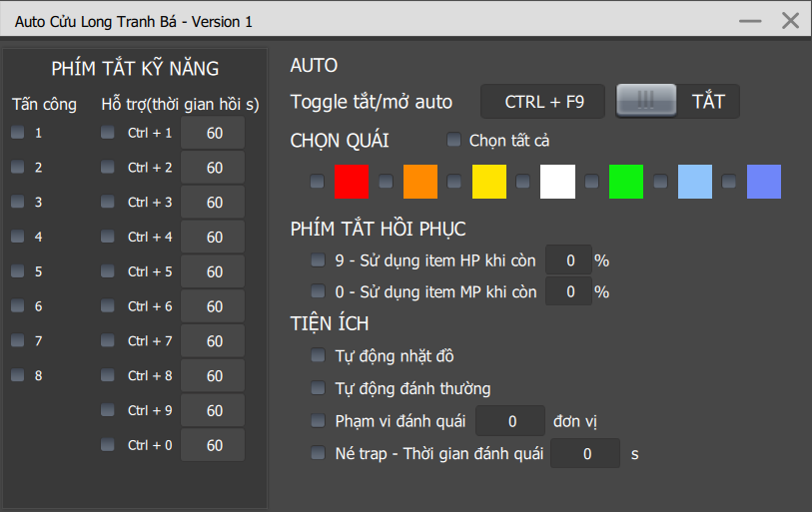812x512 pixels.
Task: Toggle the auto on/off switch
Action: [646, 101]
